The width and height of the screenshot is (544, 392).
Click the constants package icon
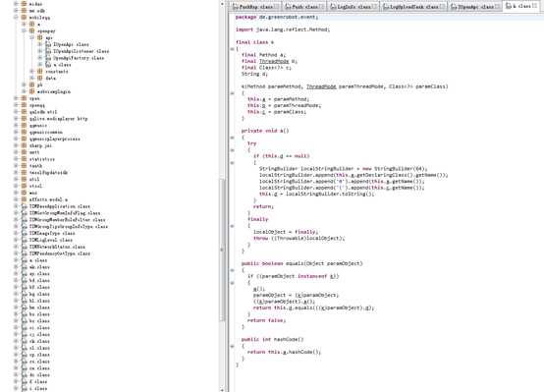40,72
